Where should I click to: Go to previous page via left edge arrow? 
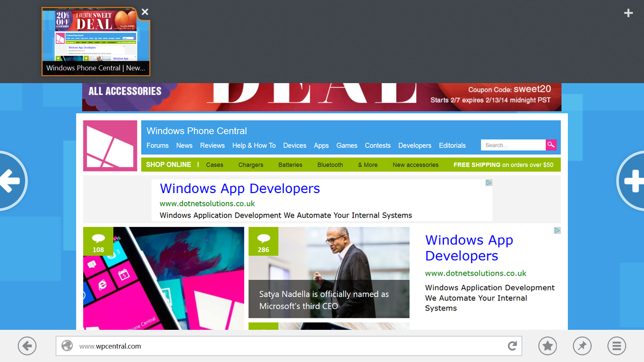12,181
